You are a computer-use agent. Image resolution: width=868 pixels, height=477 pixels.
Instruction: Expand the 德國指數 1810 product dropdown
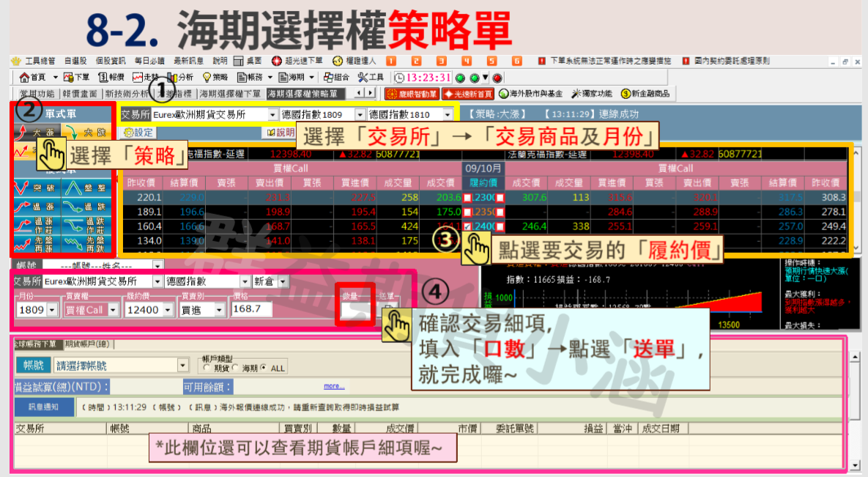(x=448, y=115)
